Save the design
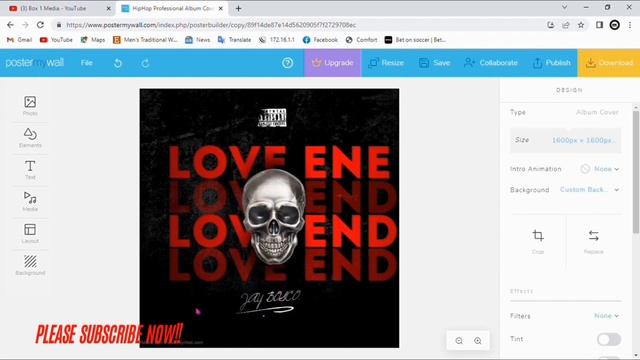The width and height of the screenshot is (640, 360). click(435, 63)
